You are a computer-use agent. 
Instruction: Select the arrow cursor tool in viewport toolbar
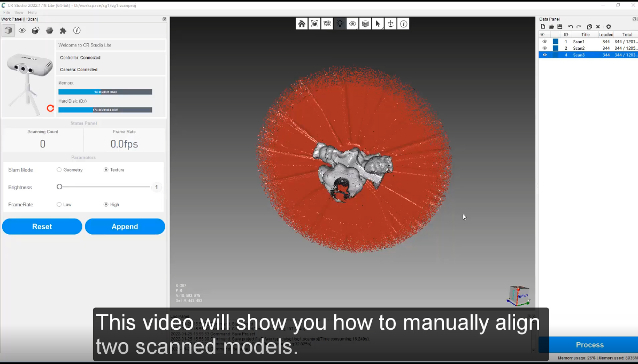[x=379, y=24]
